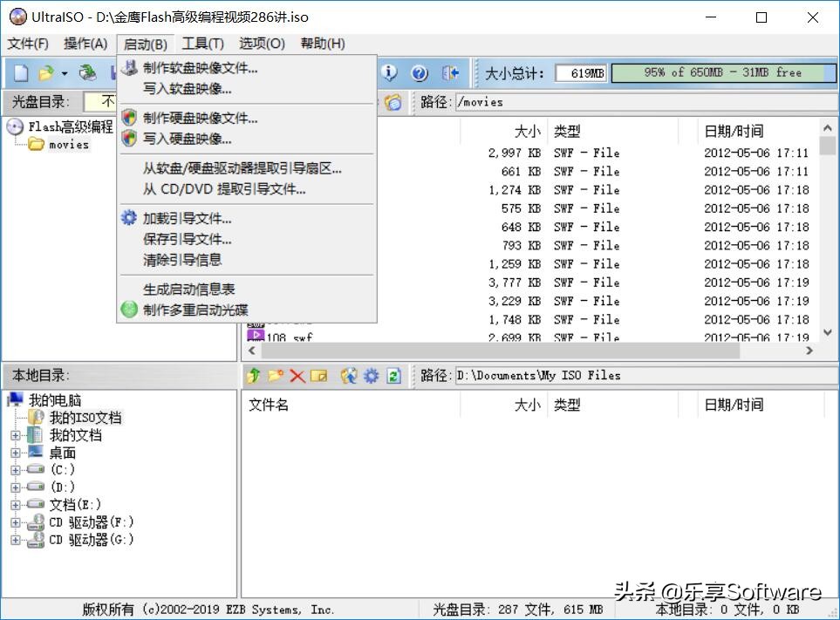The width and height of the screenshot is (840, 620).
Task: Refresh the local directory with the green icon
Action: click(392, 375)
